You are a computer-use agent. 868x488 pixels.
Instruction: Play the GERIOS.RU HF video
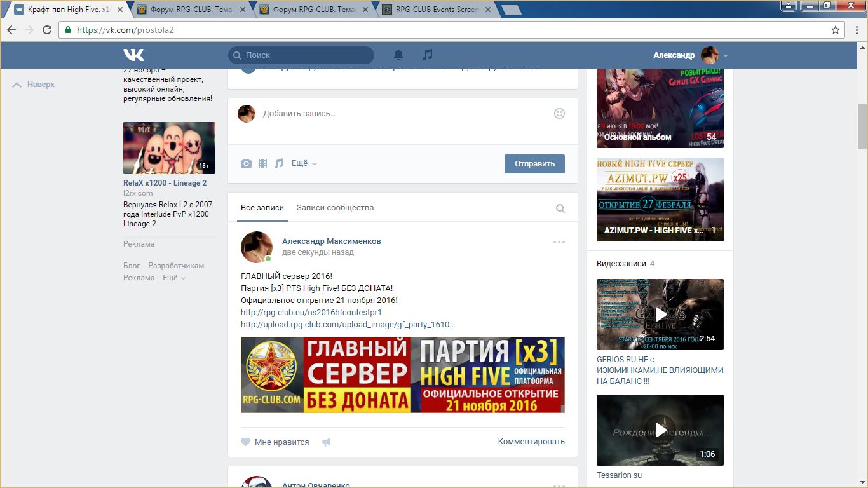[660, 315]
